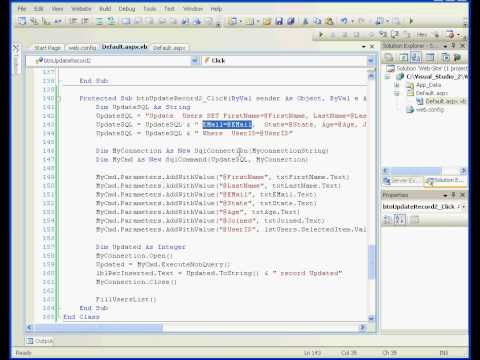This screenshot has width=480, height=360.
Task: Click the Copy toolbar icon
Action: coord(317,21)
